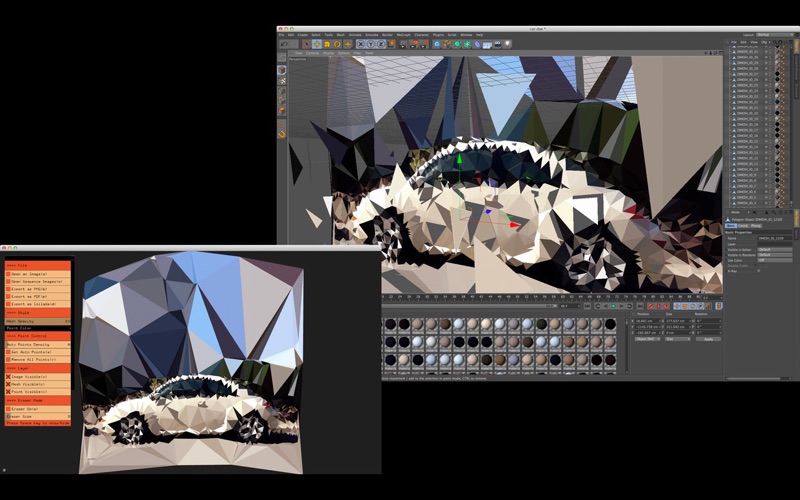Open the Visible in Editor dropdown
Screen dimensions: 800x500
pyautogui.click(x=775, y=249)
